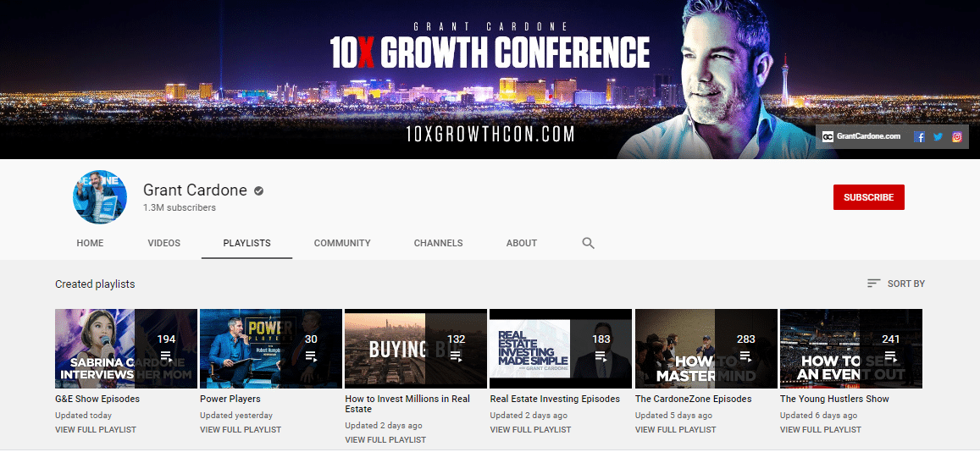Click the How to Sell an Event Out thumbnail

851,349
